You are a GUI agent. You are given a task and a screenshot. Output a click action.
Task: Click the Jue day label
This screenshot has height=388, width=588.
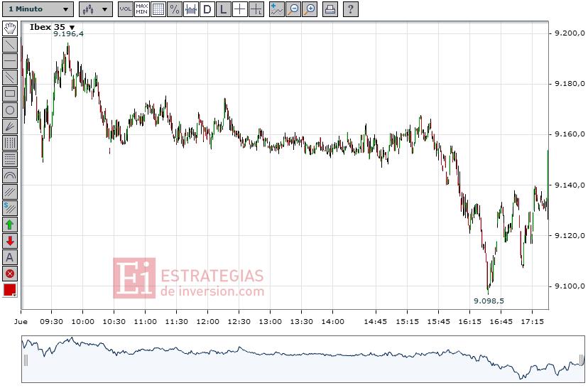(21, 322)
